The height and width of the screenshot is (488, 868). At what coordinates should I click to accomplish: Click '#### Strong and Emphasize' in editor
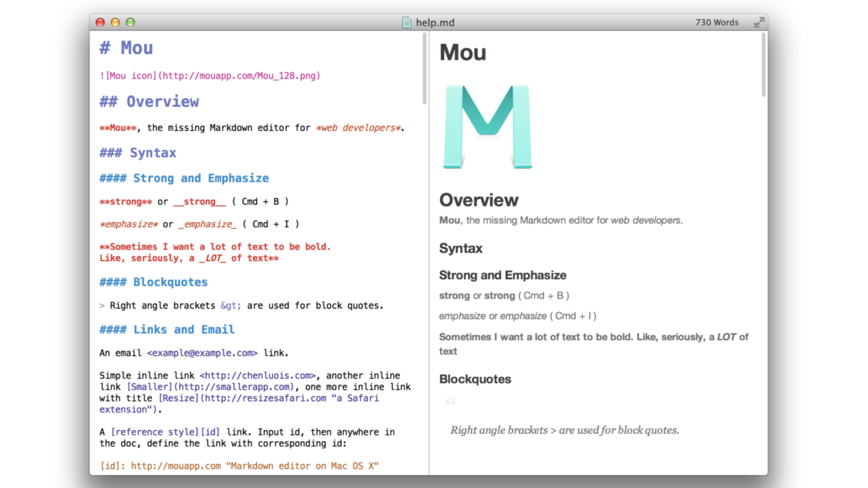(184, 178)
